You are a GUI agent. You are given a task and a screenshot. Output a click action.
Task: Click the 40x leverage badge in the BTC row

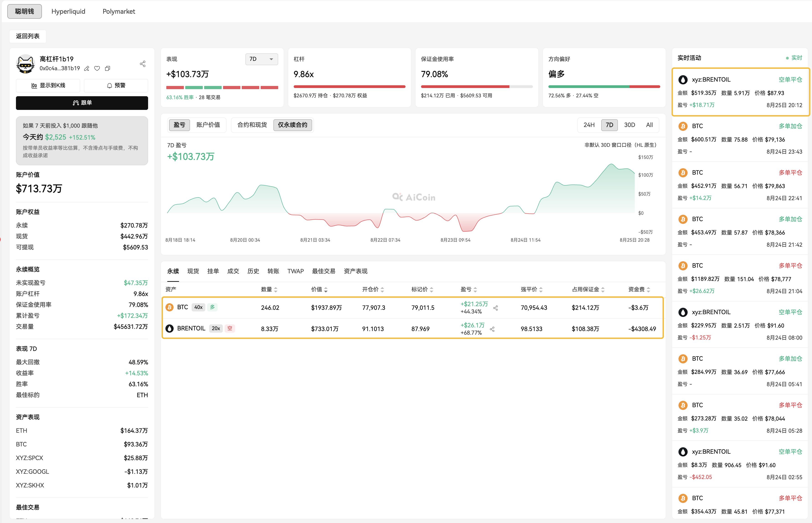pos(198,307)
